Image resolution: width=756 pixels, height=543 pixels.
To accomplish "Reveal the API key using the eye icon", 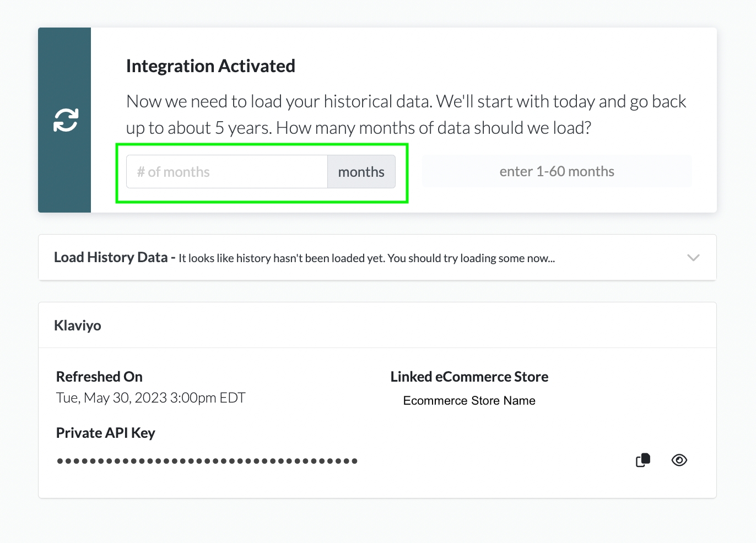I will (x=679, y=460).
